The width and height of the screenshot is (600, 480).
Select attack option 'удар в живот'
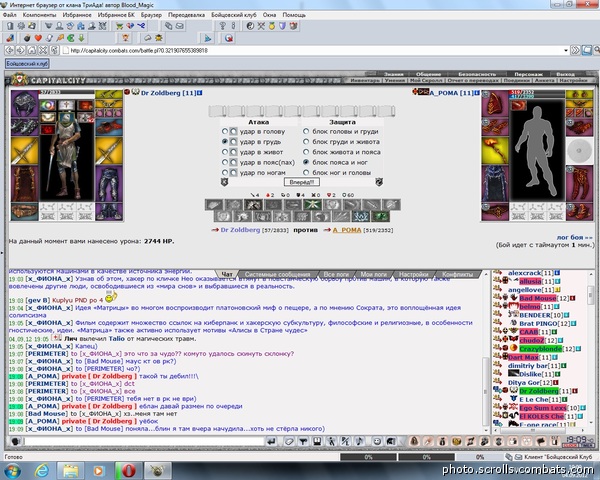point(225,152)
